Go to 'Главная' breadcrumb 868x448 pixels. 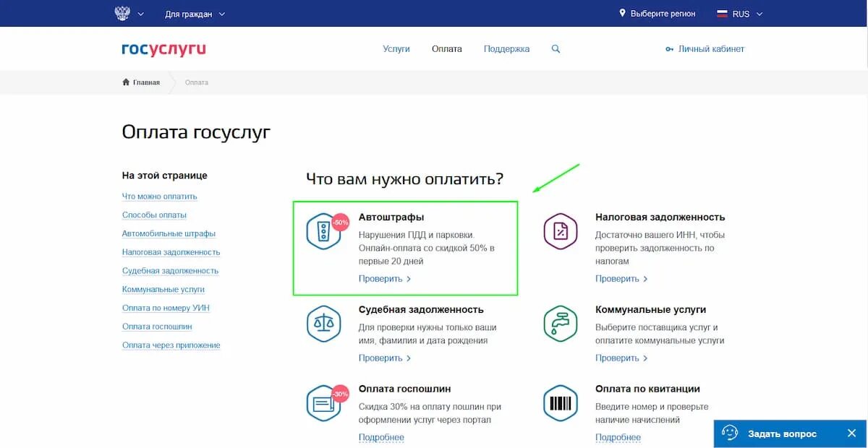146,82
